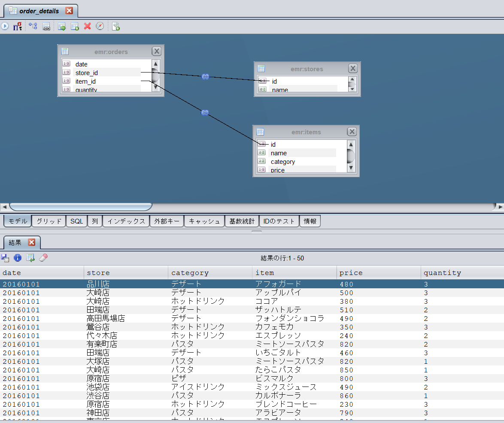Image resolution: width=504 pixels, height=423 pixels.
Task: Click the item column header in results
Action: tap(295, 273)
